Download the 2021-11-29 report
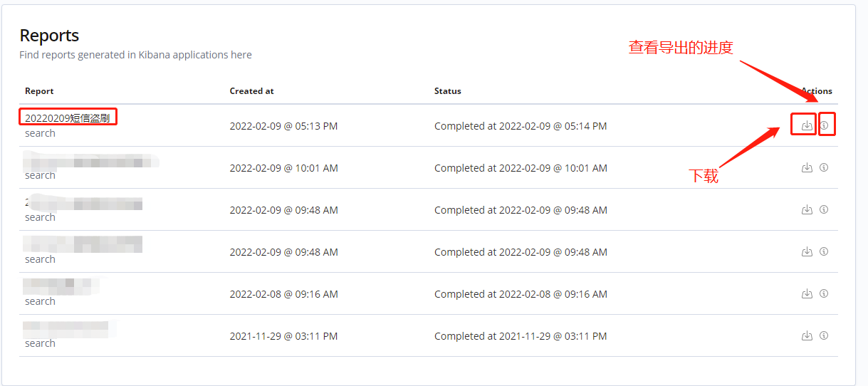868x386 pixels. (807, 335)
